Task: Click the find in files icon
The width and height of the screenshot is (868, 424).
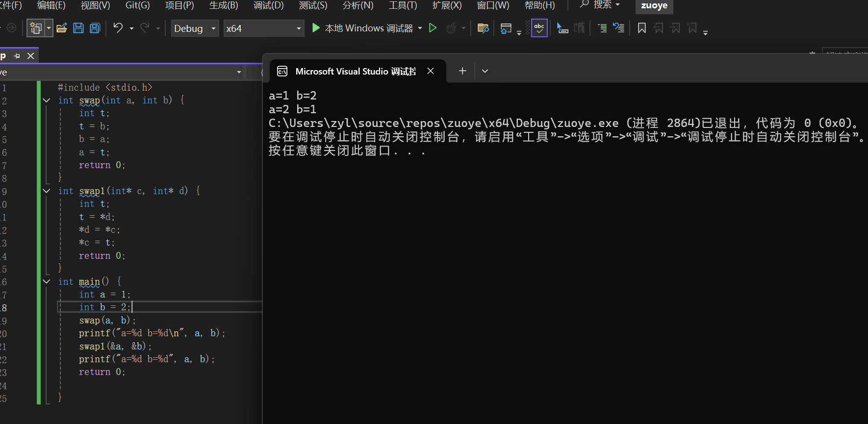Action: 483,28
